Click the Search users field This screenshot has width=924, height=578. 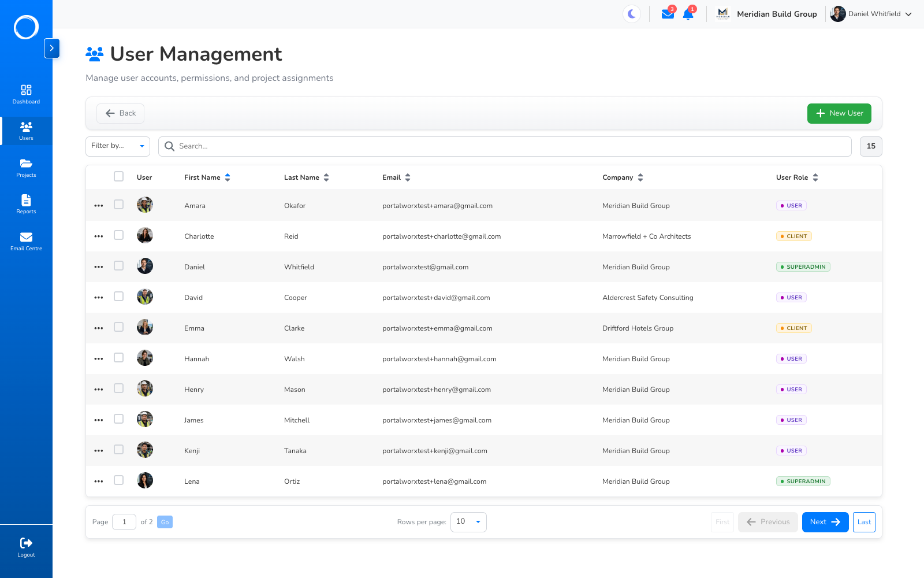[x=505, y=146]
